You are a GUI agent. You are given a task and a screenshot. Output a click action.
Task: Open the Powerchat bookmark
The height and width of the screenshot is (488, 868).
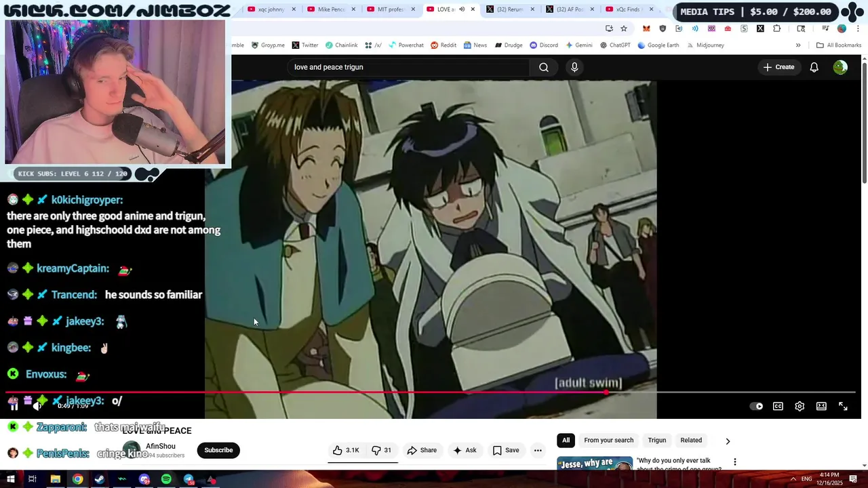(406, 45)
